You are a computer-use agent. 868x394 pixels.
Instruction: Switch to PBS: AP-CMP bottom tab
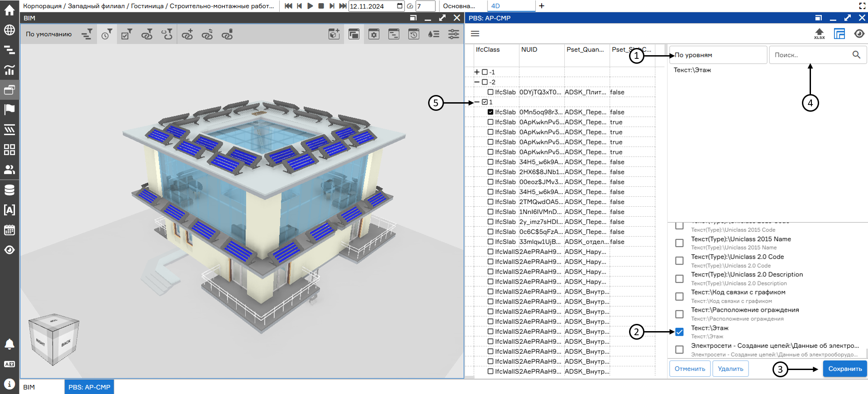(x=89, y=387)
